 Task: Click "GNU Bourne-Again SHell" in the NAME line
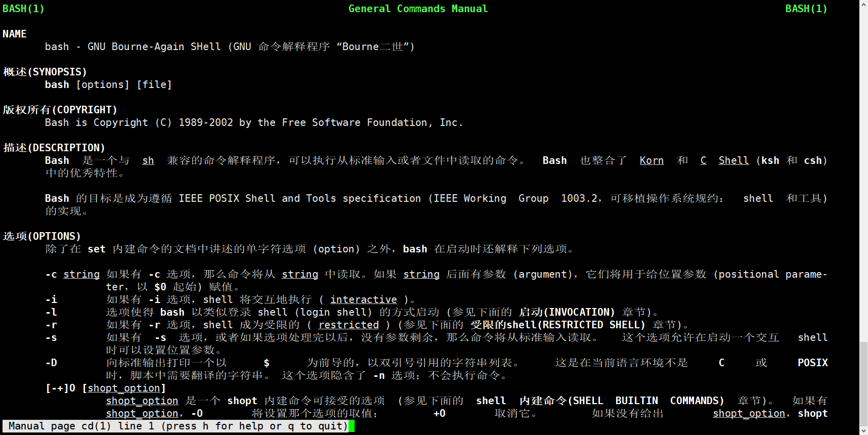click(154, 47)
